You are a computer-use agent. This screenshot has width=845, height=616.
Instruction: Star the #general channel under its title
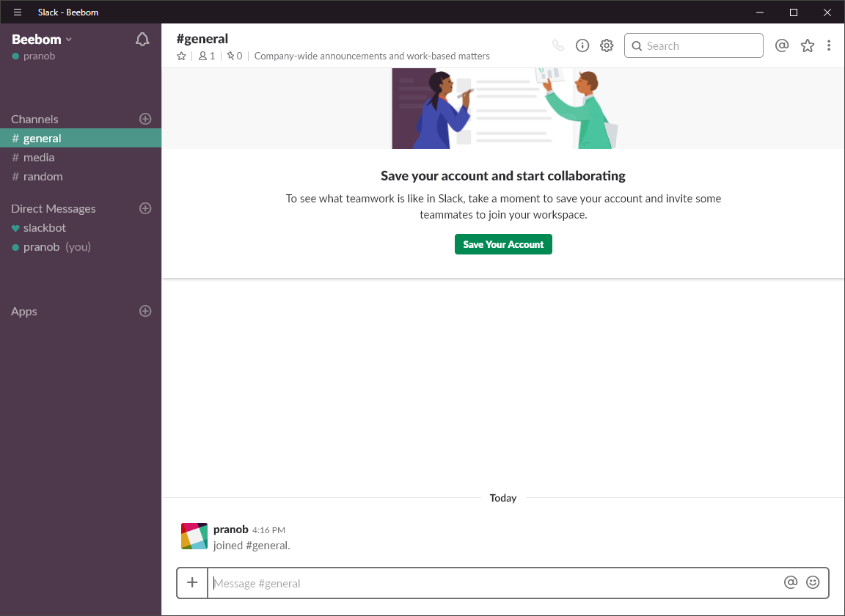pos(182,56)
